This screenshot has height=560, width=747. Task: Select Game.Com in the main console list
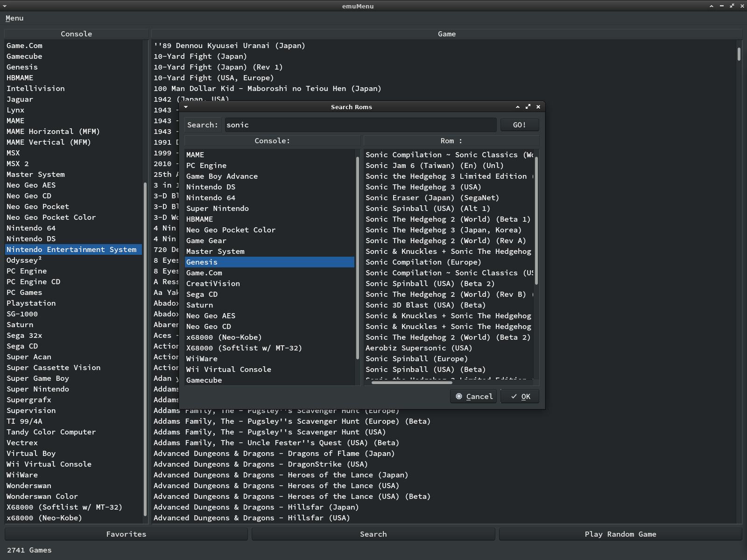click(x=73, y=46)
